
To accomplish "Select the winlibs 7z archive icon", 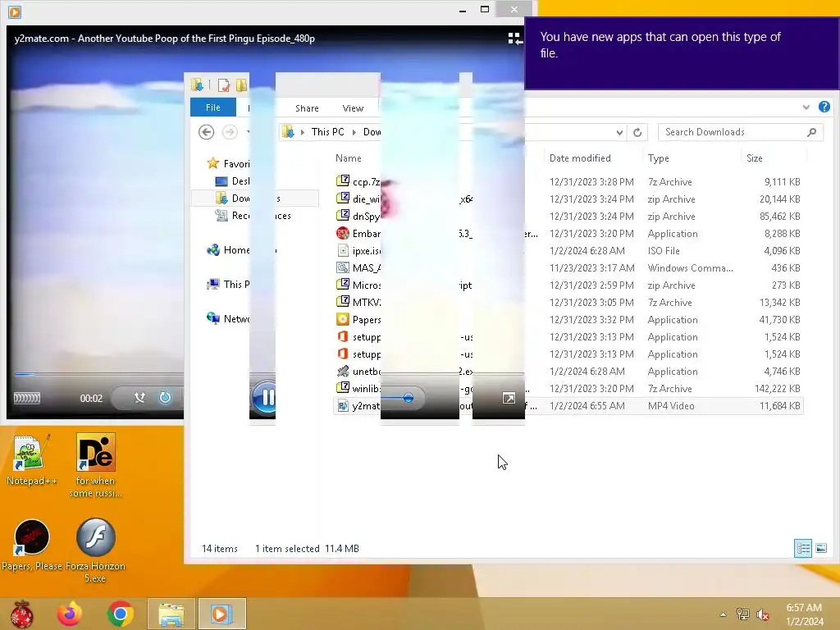I will click(343, 388).
